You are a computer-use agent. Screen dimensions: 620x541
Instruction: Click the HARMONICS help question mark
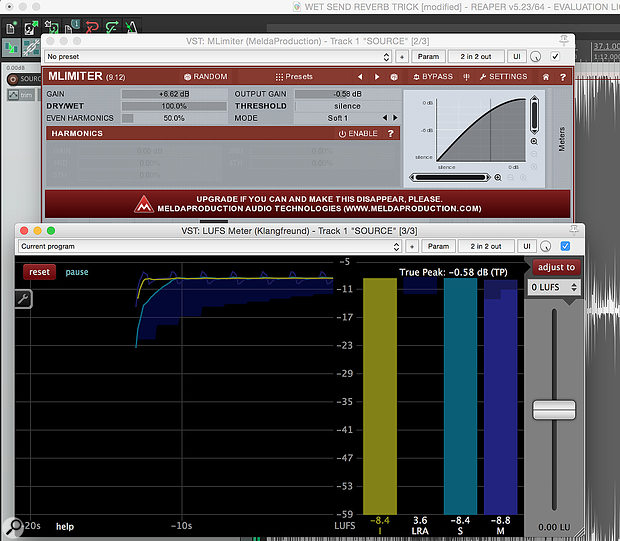[391, 134]
